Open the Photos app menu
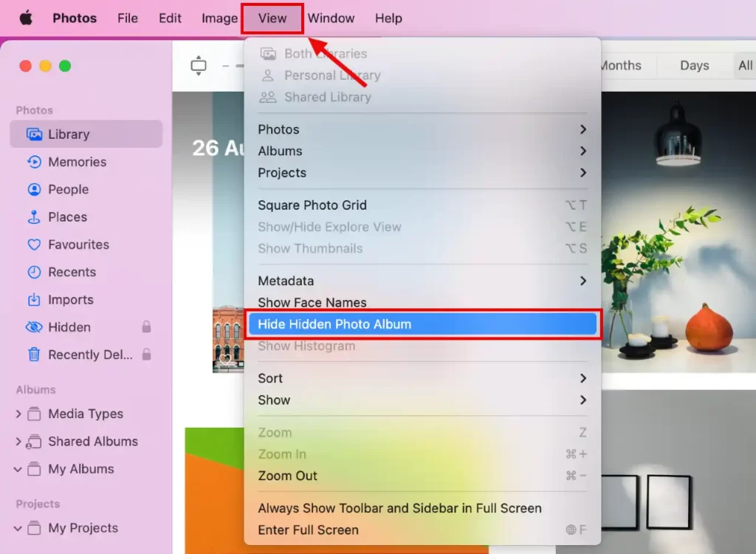Viewport: 756px width, 554px height. [75, 18]
